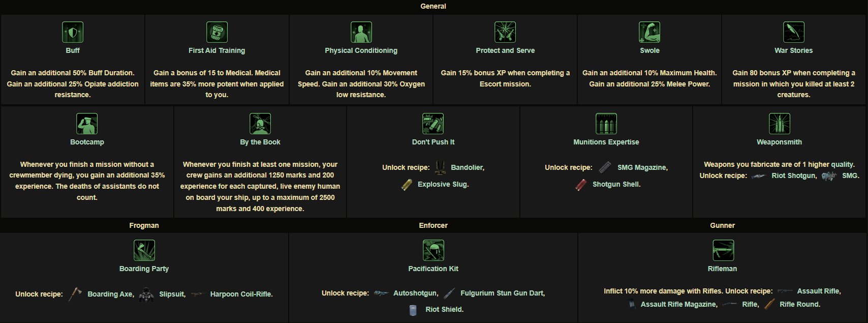Click the War Stories feather icon
This screenshot has height=323, width=868.
[794, 32]
